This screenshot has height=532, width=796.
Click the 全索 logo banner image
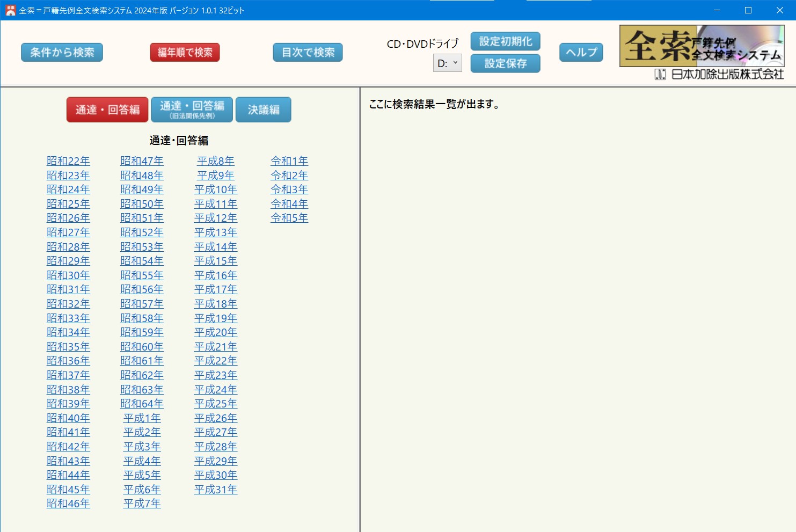pos(702,46)
